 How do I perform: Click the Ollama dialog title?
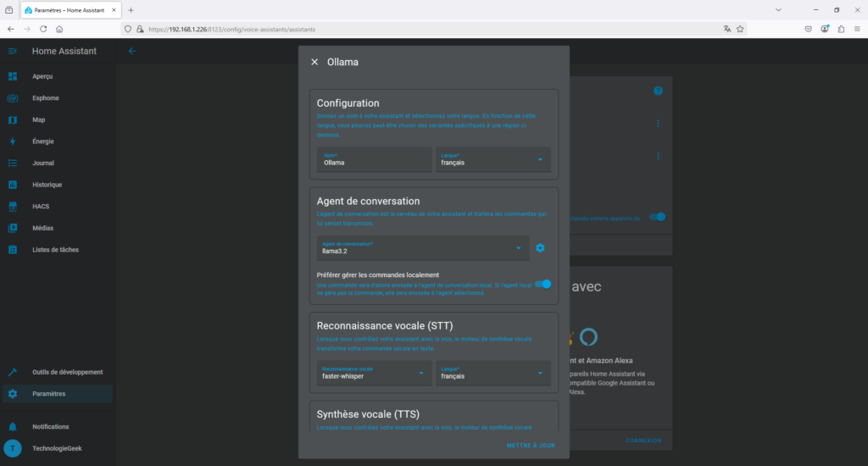tap(342, 62)
